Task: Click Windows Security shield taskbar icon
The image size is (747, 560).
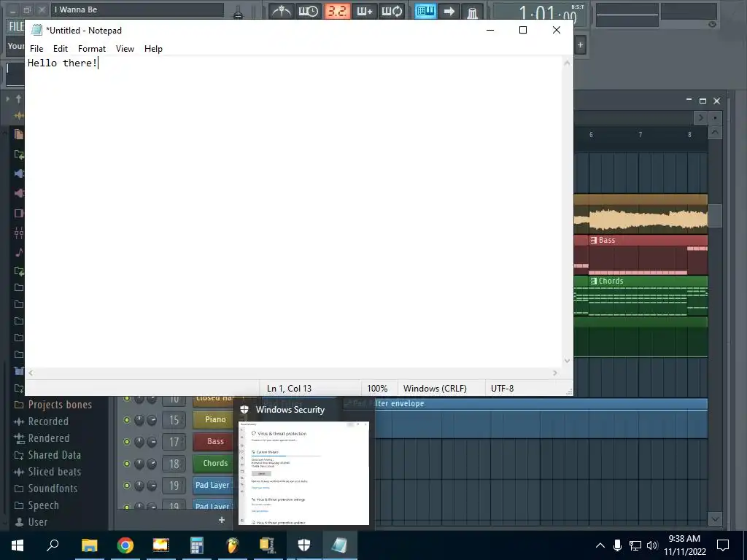Action: pyautogui.click(x=304, y=545)
